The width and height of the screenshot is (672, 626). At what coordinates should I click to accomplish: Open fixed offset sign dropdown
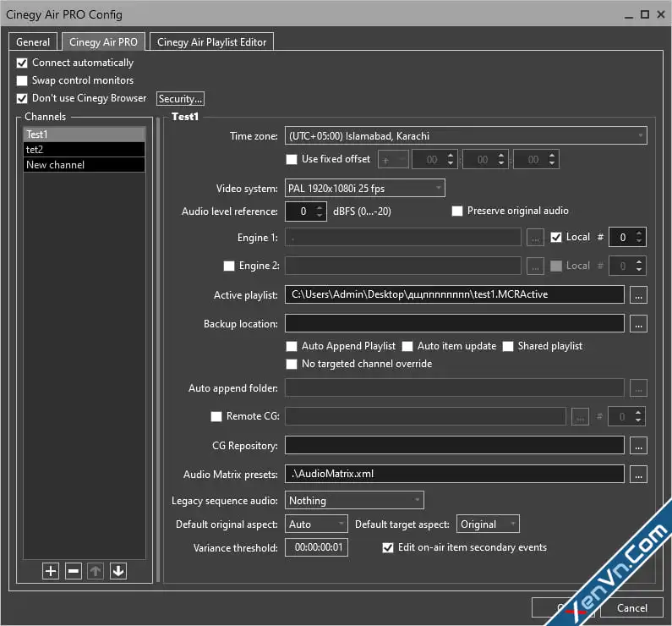393,160
